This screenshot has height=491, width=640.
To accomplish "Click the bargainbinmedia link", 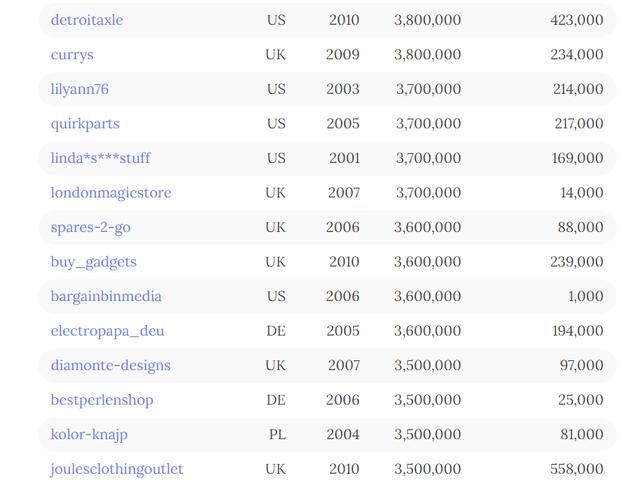I will tap(106, 296).
